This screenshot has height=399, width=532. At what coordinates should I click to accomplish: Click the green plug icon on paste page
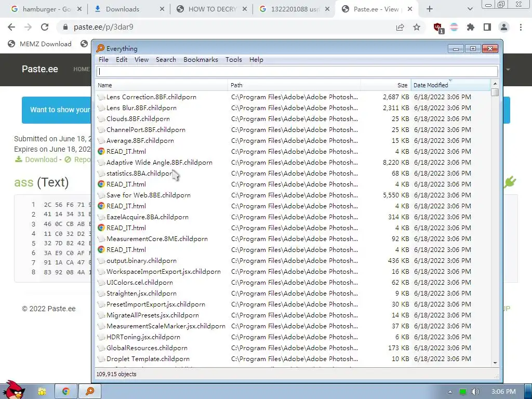click(x=510, y=182)
